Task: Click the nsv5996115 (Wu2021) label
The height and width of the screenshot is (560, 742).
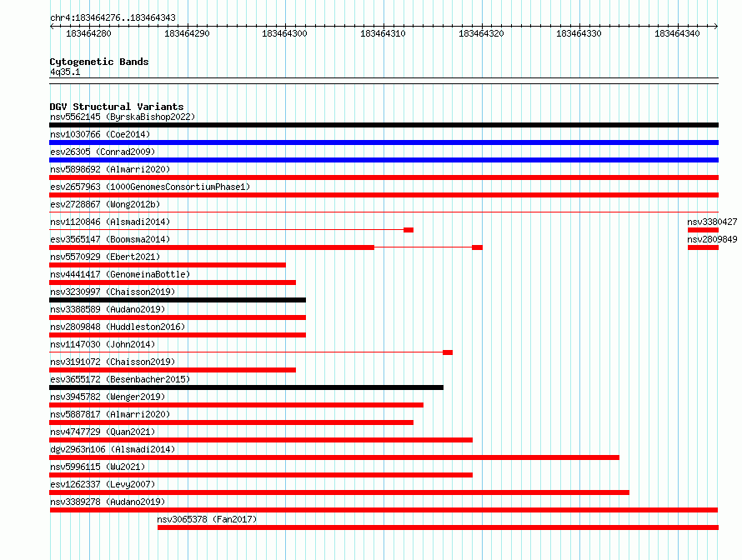Action: (98, 467)
